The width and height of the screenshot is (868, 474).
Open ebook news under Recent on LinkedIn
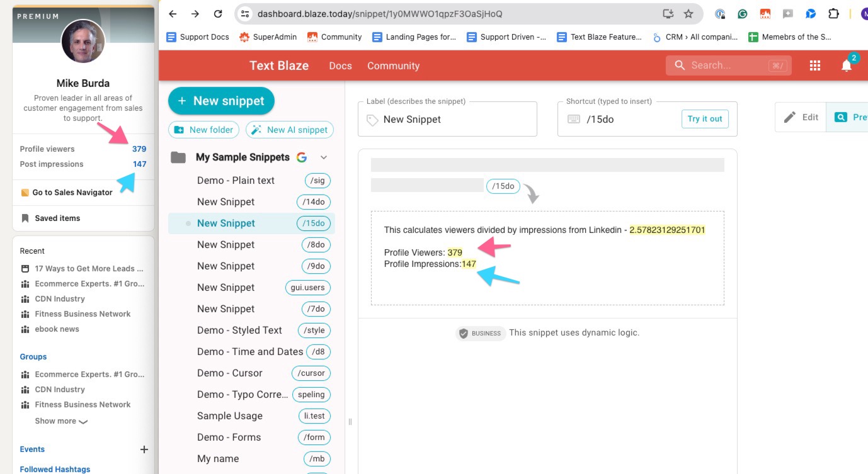[x=50, y=329]
